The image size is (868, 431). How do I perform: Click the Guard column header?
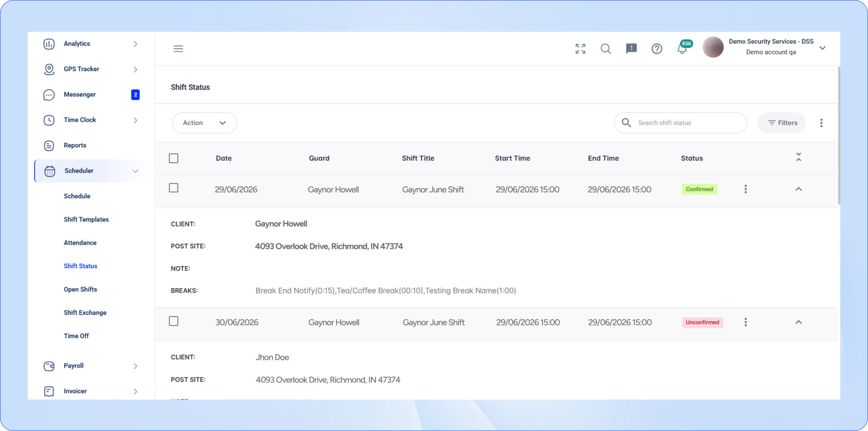(x=319, y=158)
